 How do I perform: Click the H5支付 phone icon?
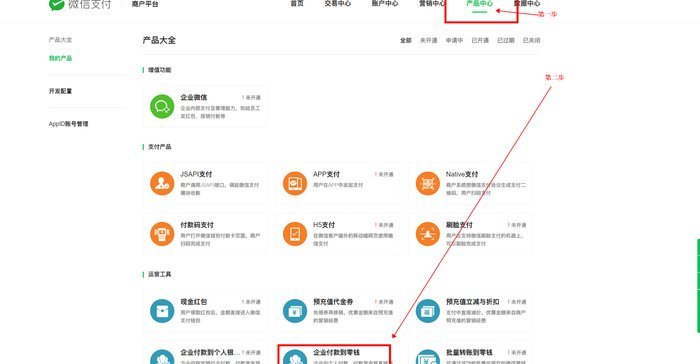[295, 234]
